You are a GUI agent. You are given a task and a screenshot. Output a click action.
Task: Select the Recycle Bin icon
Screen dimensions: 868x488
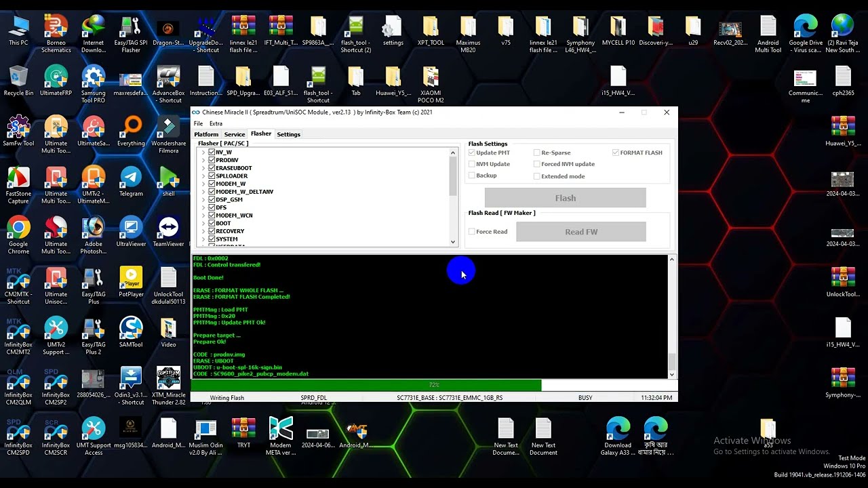click(18, 81)
